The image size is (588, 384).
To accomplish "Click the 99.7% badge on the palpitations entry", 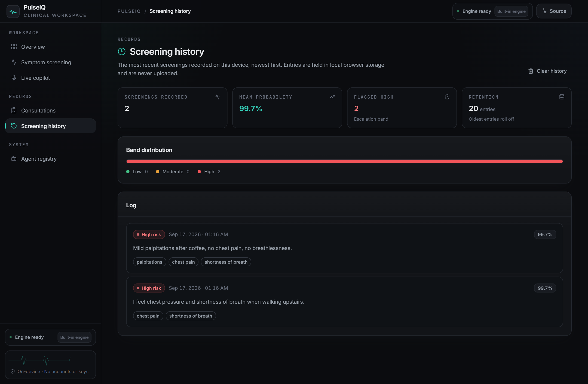I will [x=545, y=234].
